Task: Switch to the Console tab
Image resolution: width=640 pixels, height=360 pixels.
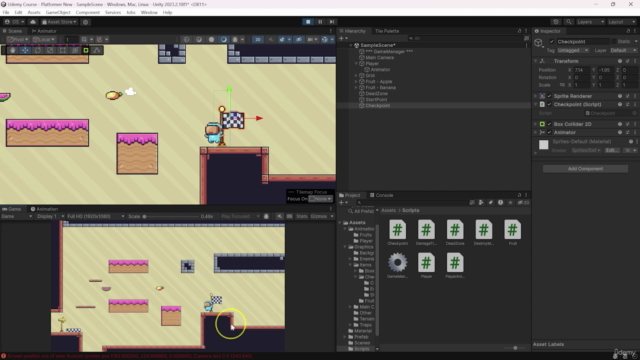Action: point(382,195)
